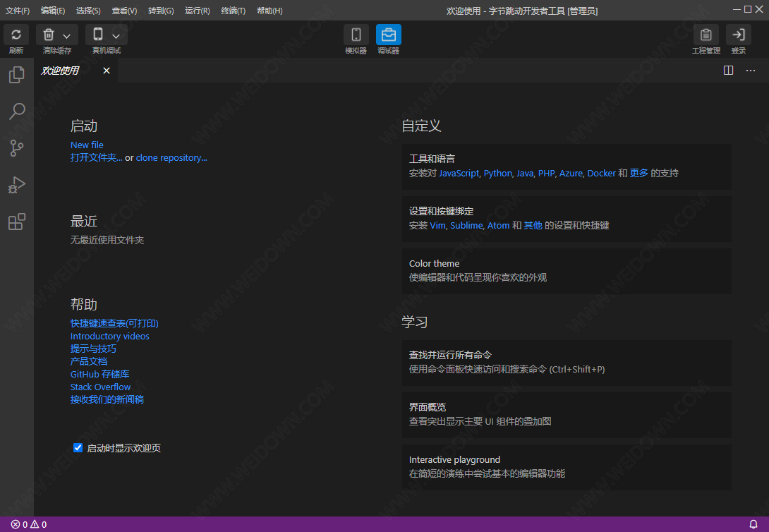Open the 运行(R) menu
This screenshot has width=769, height=532.
pyautogui.click(x=197, y=11)
